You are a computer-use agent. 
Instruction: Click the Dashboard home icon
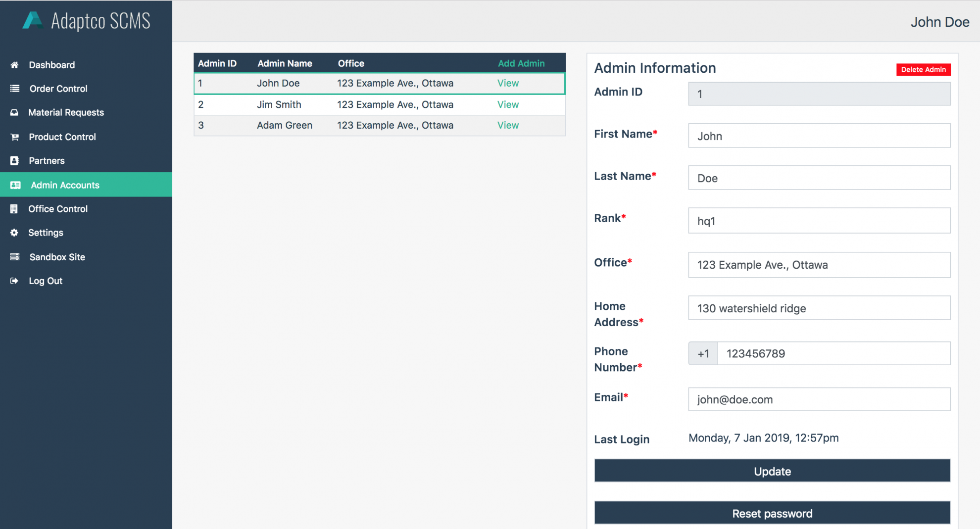14,65
